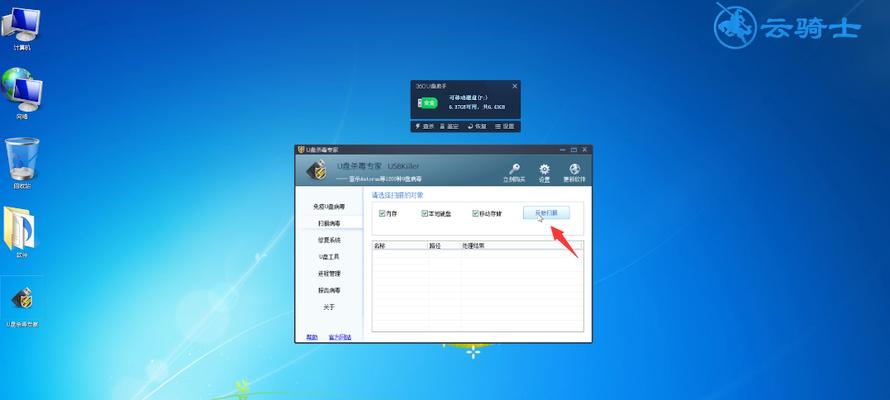Close the 360 U盘助手 popup
Image resolution: width=890 pixels, height=400 pixels.
(x=514, y=86)
